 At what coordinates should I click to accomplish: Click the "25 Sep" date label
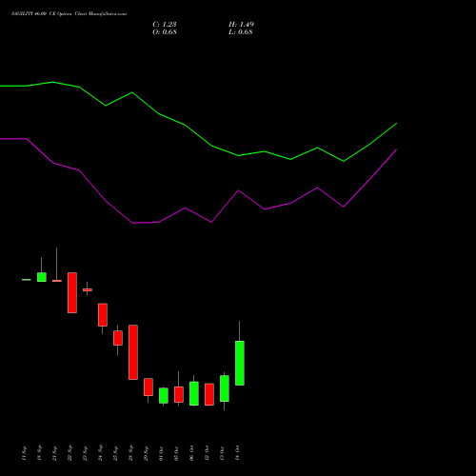(115, 453)
